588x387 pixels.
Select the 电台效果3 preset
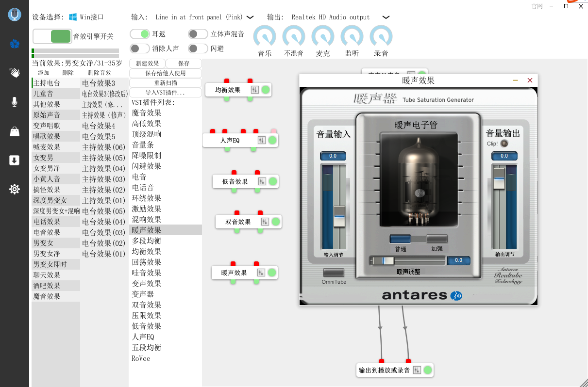tap(104, 83)
